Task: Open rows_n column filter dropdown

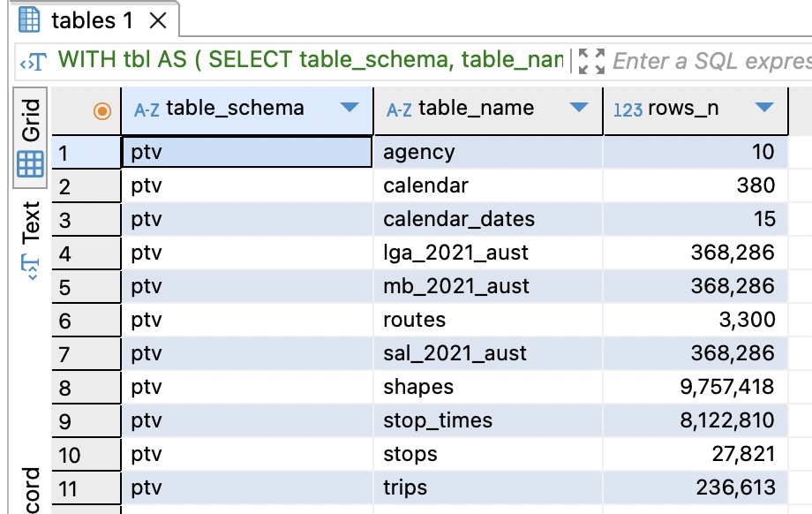Action: coord(764,107)
